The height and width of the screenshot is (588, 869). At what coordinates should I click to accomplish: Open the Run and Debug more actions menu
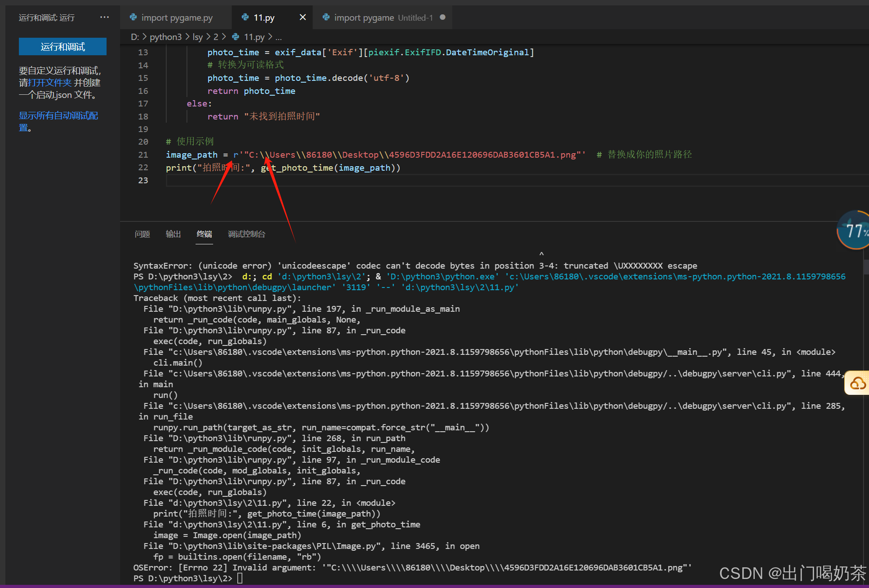(104, 17)
